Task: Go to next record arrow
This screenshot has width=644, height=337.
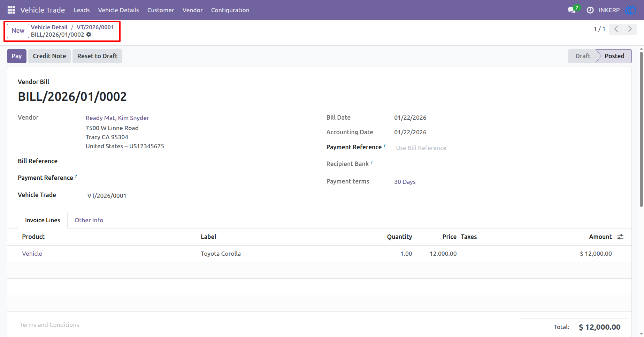Action: click(630, 29)
